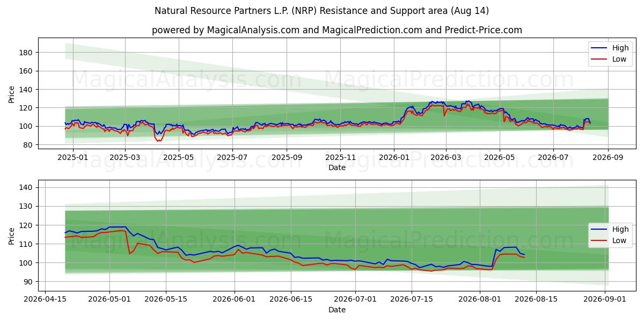Image resolution: width=644 pixels, height=322 pixels.
Task: Click the '2026-07-15' date tick label
Action: (412, 299)
